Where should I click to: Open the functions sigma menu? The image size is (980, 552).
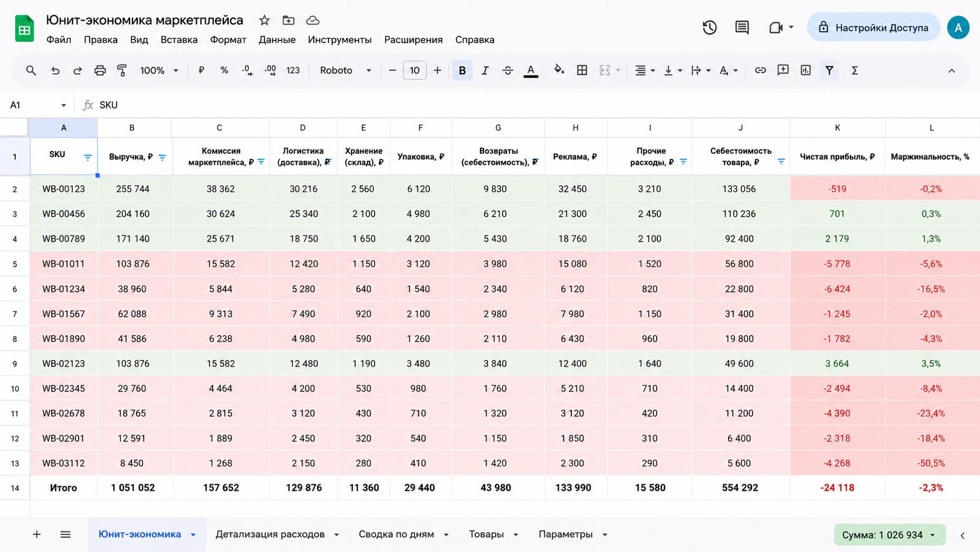point(855,70)
